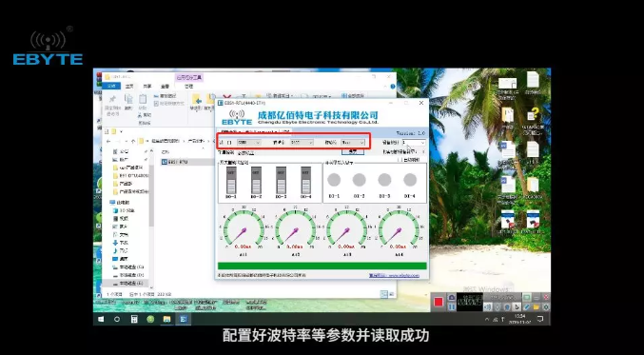Open the green browser icon on the taskbar
The image size is (644, 355).
[150, 319]
